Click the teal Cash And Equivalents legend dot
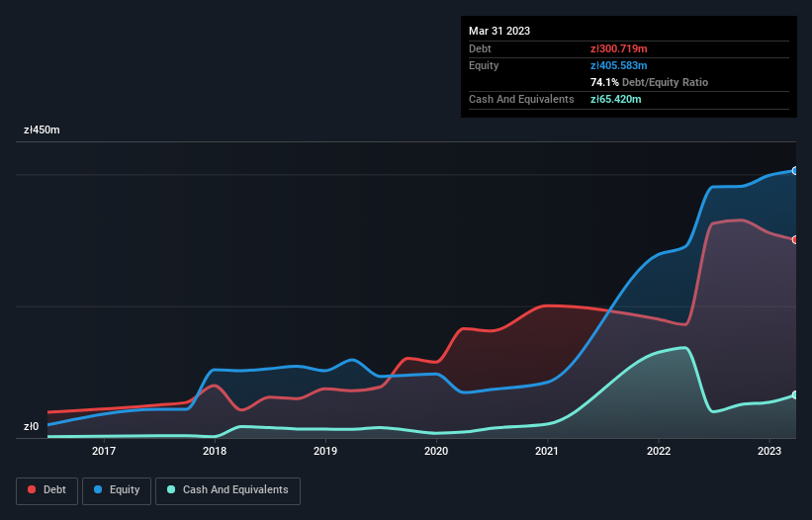Image resolution: width=812 pixels, height=520 pixels. point(171,489)
